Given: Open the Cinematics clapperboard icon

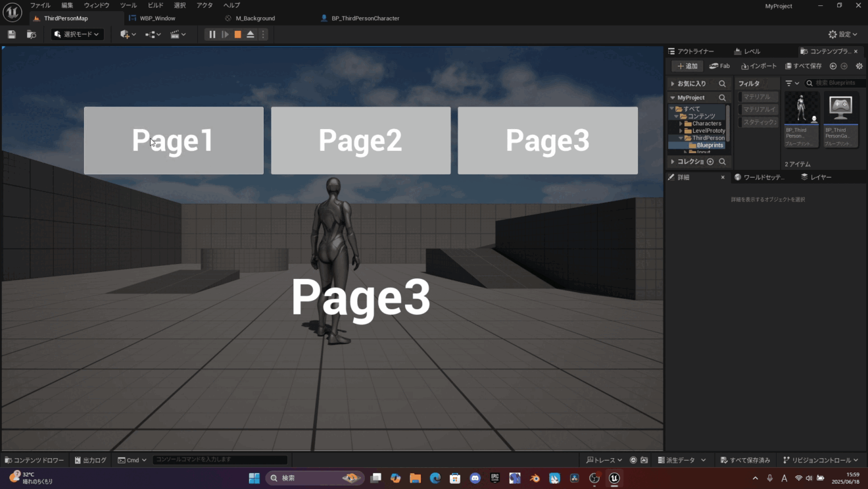Looking at the screenshot, I should point(175,34).
